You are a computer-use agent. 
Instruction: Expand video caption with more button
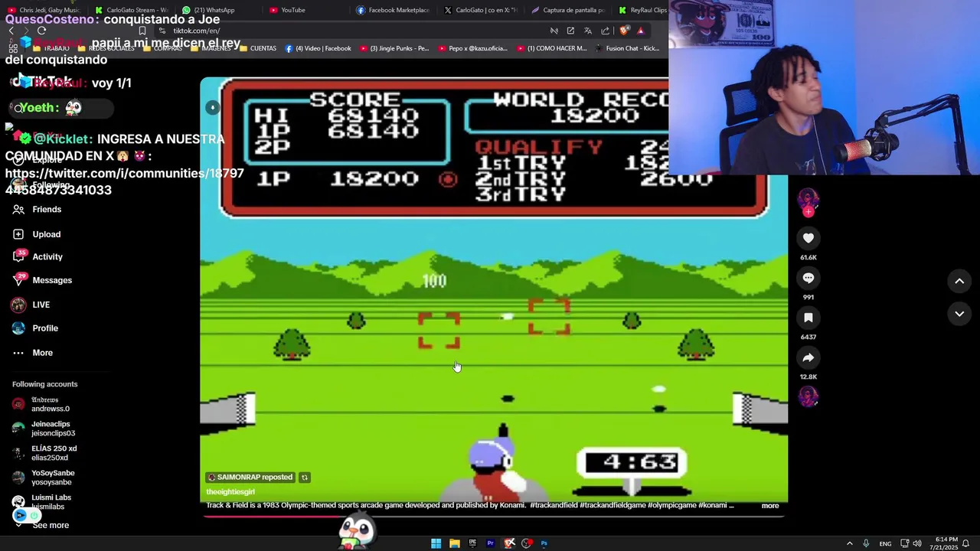tap(769, 506)
